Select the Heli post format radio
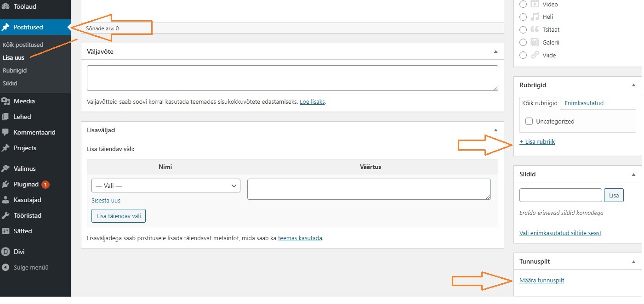644x304 pixels. (x=523, y=17)
